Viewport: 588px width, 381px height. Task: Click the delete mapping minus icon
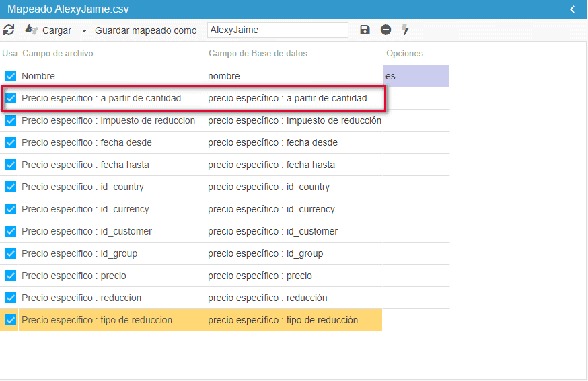click(385, 30)
